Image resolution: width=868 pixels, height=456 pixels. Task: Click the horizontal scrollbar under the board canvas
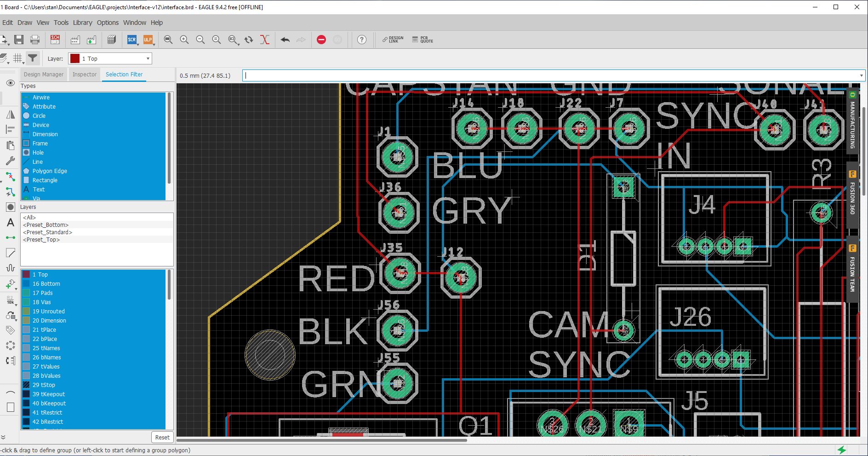(x=322, y=440)
